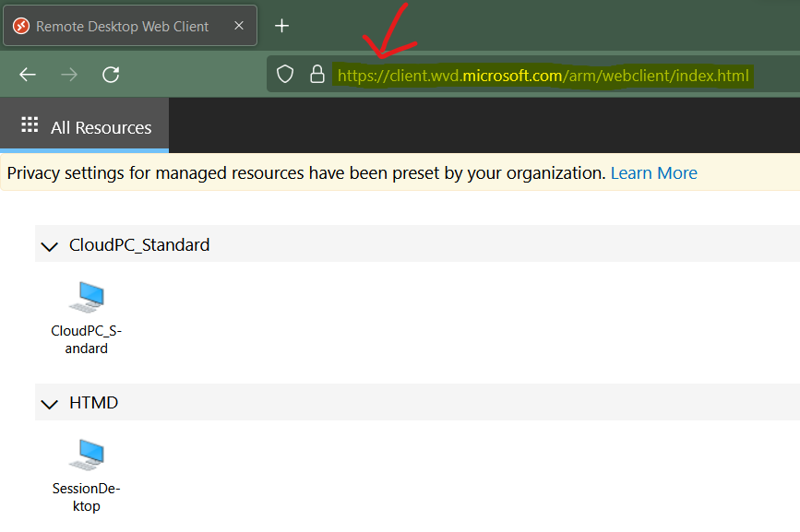800x532 pixels.
Task: Click the privacy settings notice text
Action: pyautogui.click(x=306, y=173)
